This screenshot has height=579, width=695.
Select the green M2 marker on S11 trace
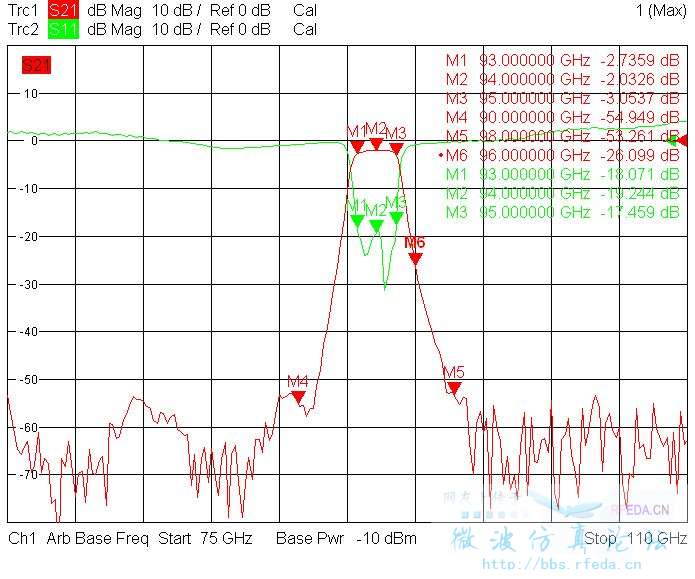tap(376, 227)
